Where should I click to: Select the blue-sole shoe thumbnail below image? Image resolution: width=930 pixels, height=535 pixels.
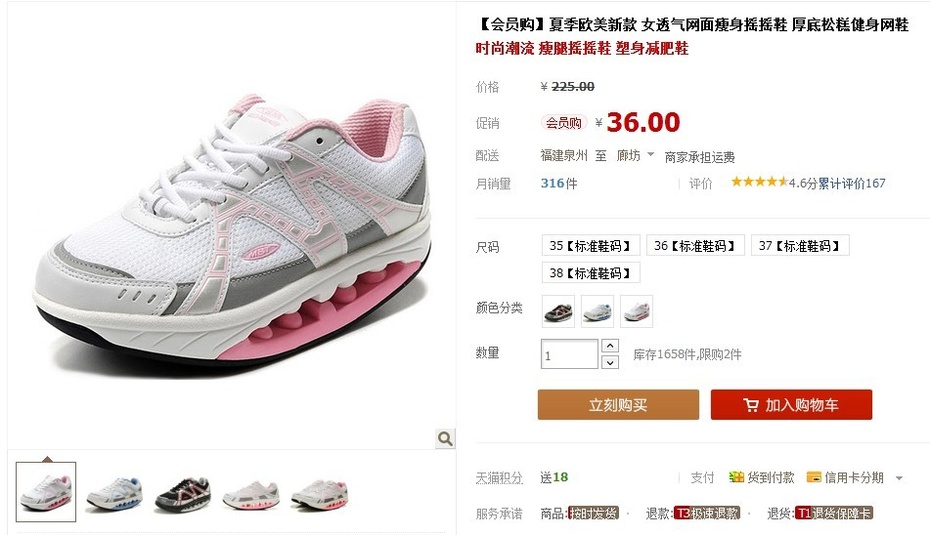pyautogui.click(x=115, y=492)
